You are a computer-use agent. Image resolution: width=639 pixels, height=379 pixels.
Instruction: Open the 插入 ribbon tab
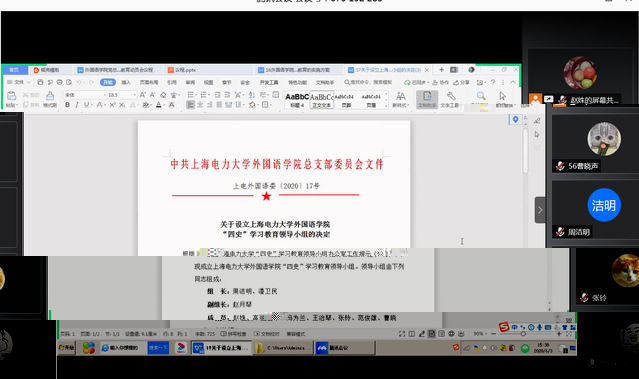click(126, 82)
